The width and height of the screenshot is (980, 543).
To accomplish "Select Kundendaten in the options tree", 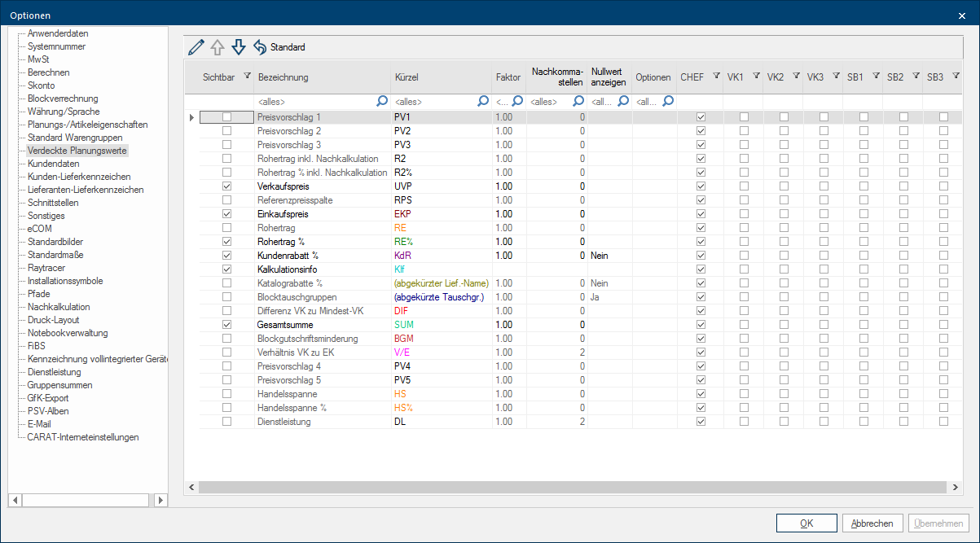I will [x=53, y=164].
